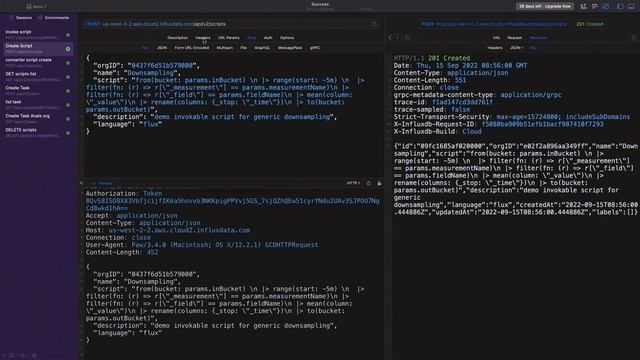Click status dot beside 'GET scripts list'
The image size is (640, 360).
pos(68,77)
